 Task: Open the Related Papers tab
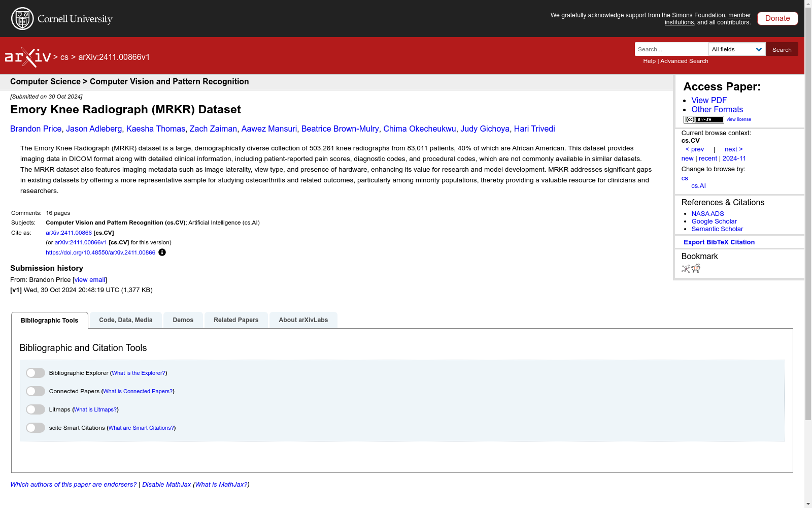[x=235, y=320]
